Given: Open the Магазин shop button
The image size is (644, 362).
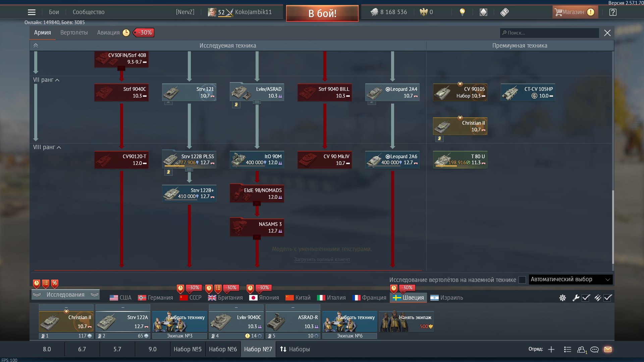Looking at the screenshot, I should tap(575, 12).
